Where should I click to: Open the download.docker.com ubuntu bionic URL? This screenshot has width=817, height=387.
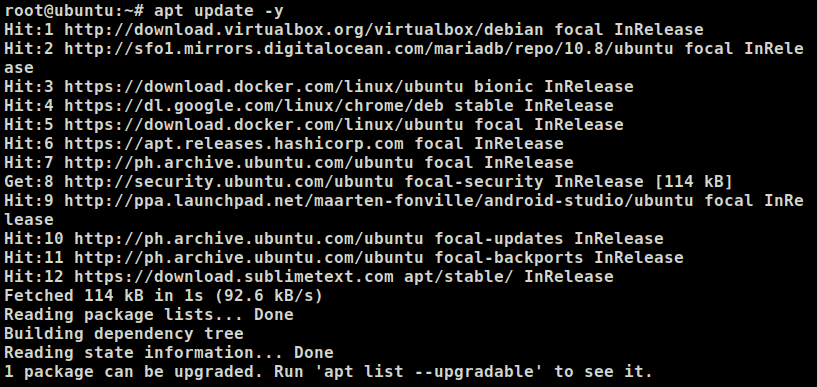tap(264, 86)
